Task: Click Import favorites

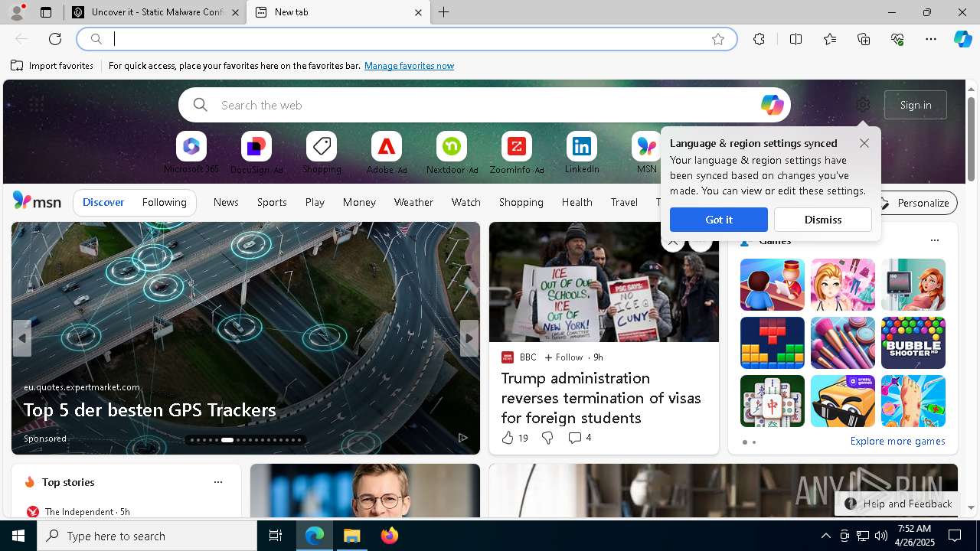Action: 52,66
